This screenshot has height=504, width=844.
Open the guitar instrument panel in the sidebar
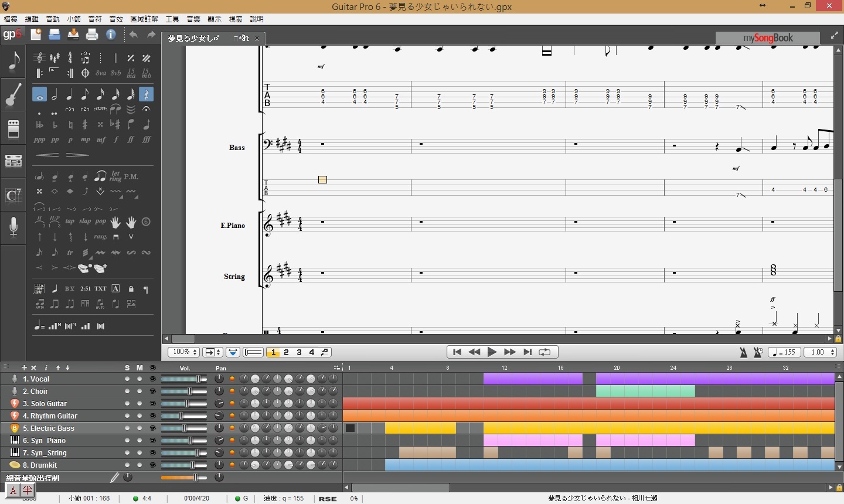[x=13, y=94]
